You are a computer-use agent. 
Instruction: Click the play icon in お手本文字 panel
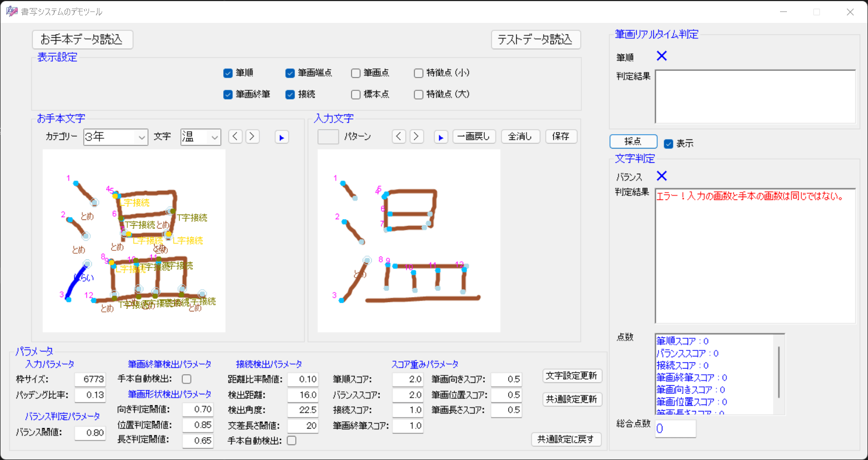(x=282, y=137)
